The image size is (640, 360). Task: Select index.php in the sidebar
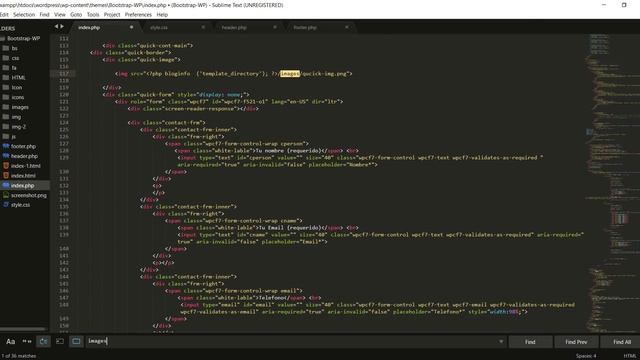[x=24, y=185]
